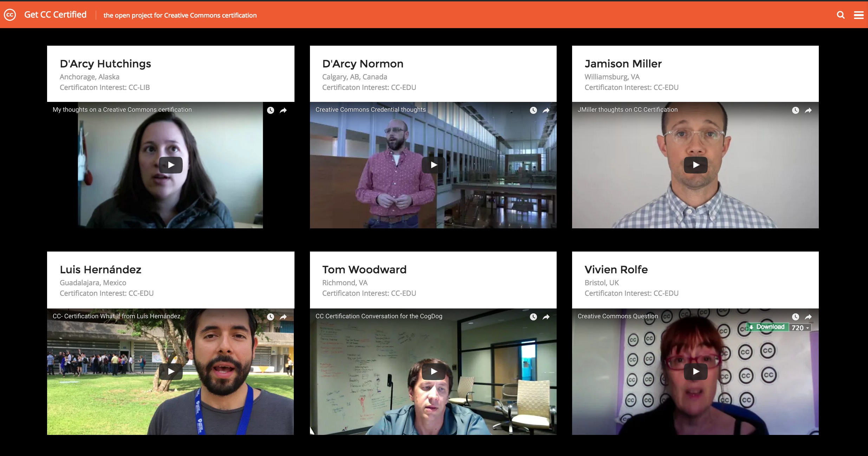Share the CC Certification Conversation video
The width and height of the screenshot is (868, 456).
click(x=546, y=317)
